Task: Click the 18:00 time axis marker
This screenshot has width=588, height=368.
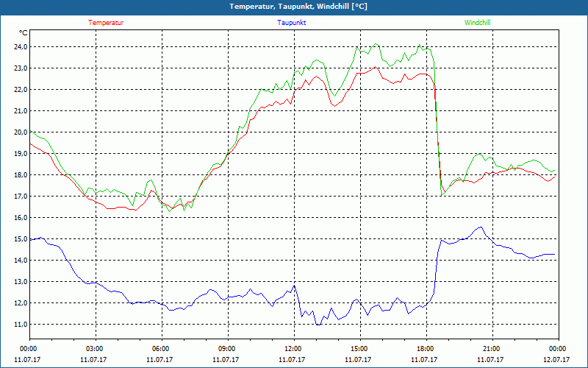Action: pyautogui.click(x=426, y=349)
